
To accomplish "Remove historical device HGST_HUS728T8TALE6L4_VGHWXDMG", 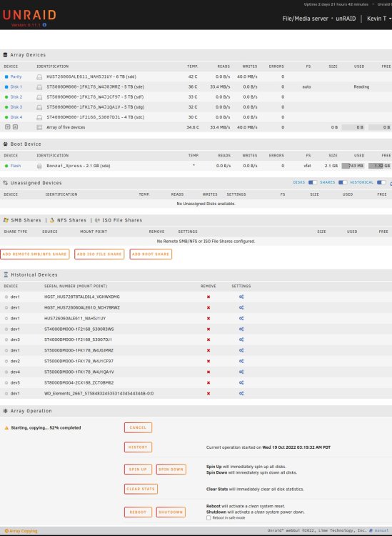I will tap(208, 297).
